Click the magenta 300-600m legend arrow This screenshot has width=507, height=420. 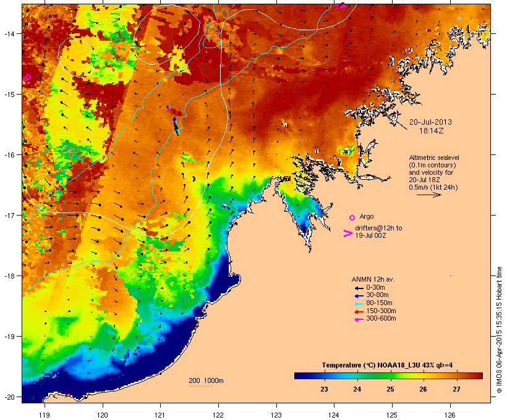coord(359,319)
